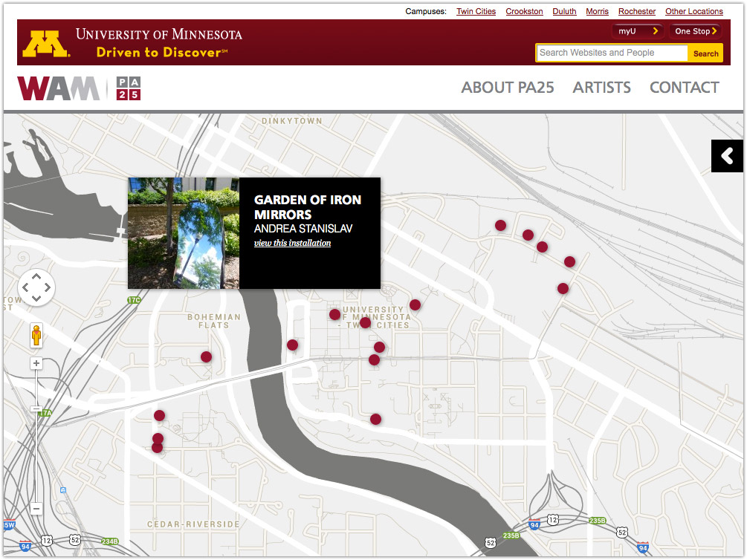Click the map zoom slider handle
Screen dimensions: 747x560
[36, 409]
